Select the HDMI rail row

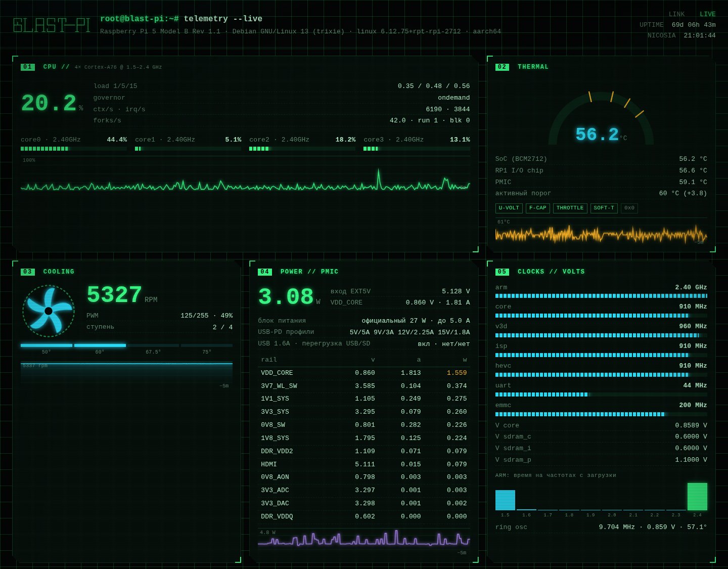[364, 464]
